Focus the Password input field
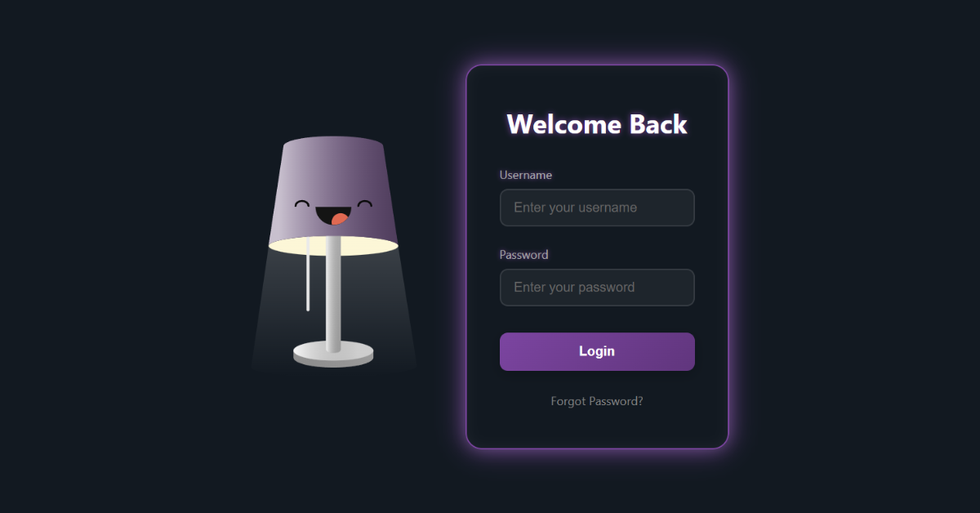 coord(597,288)
